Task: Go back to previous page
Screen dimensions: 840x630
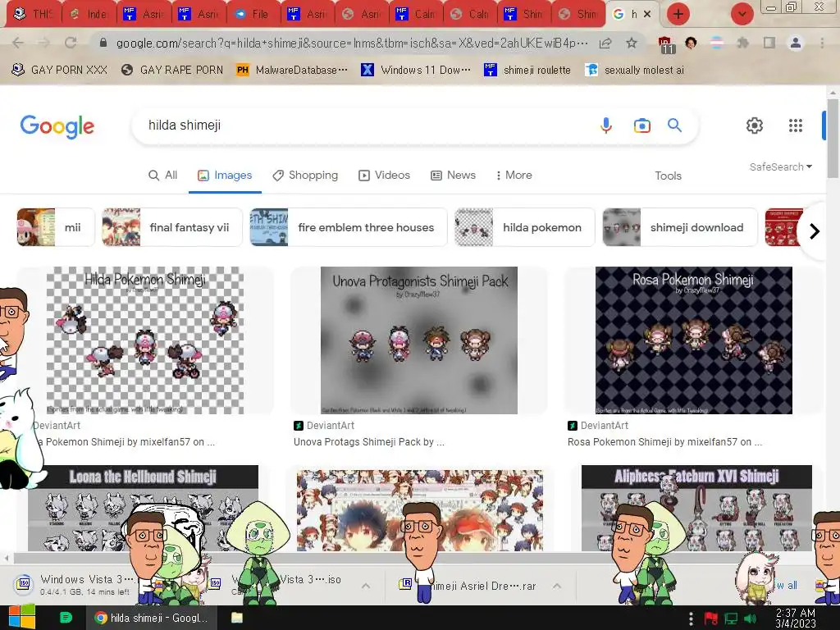Action: [x=18, y=43]
